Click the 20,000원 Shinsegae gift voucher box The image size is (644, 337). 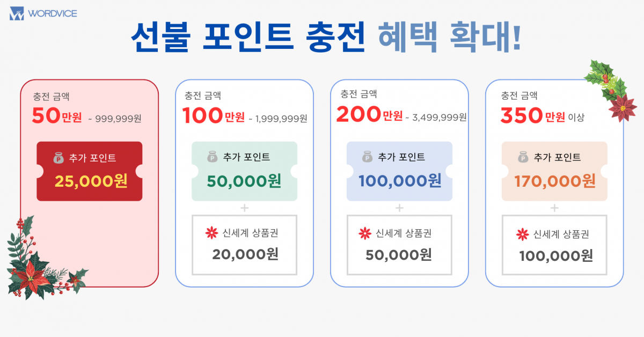tap(244, 245)
